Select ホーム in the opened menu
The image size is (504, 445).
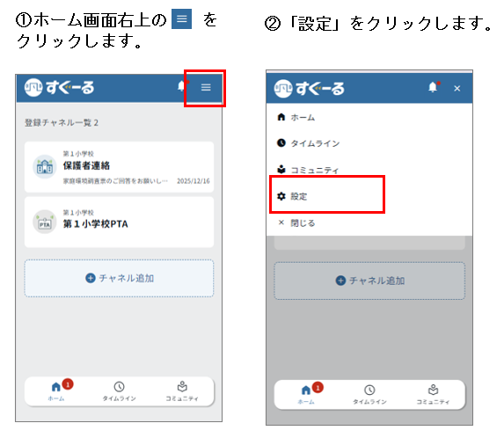[x=296, y=117]
